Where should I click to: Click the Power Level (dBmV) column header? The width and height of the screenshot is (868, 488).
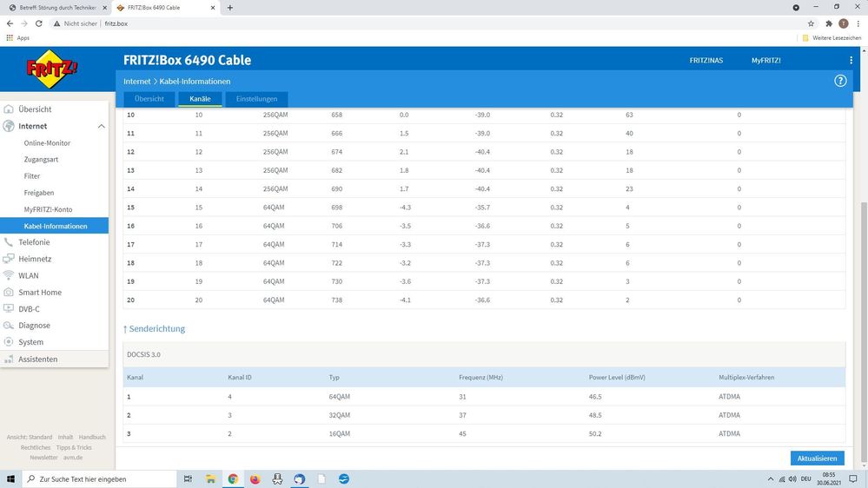pos(617,378)
